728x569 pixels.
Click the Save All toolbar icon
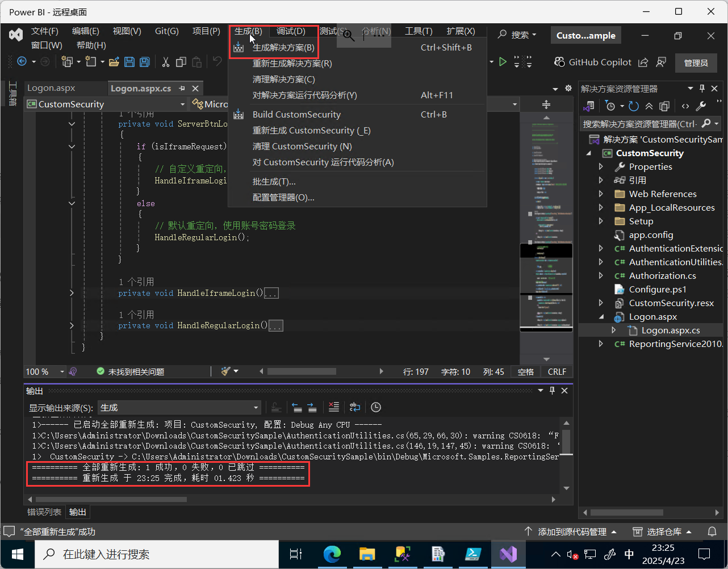tap(144, 62)
